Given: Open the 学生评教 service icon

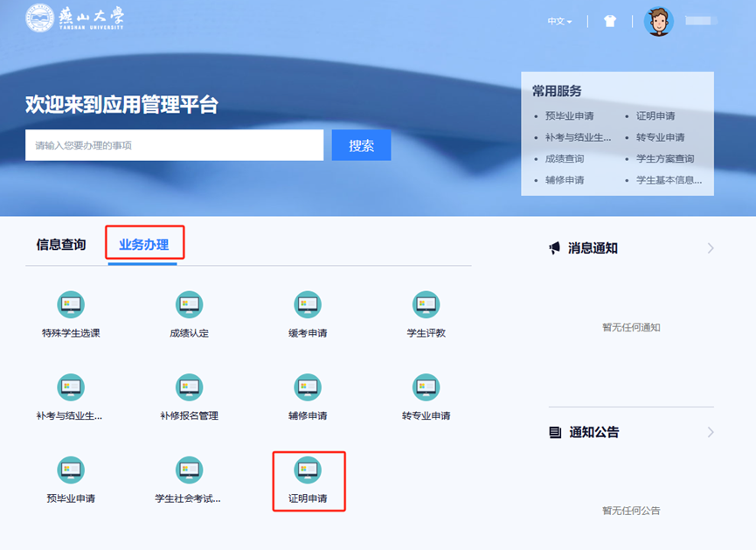Looking at the screenshot, I should (426, 305).
